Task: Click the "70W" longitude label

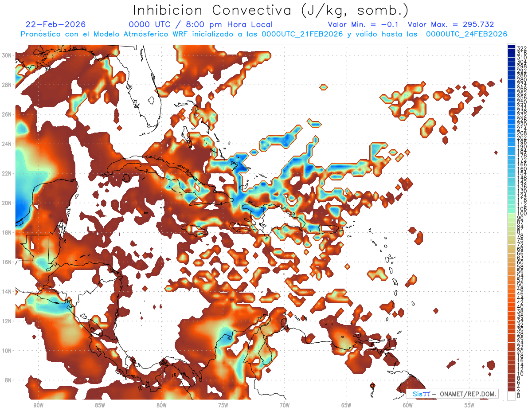Action: (285, 405)
